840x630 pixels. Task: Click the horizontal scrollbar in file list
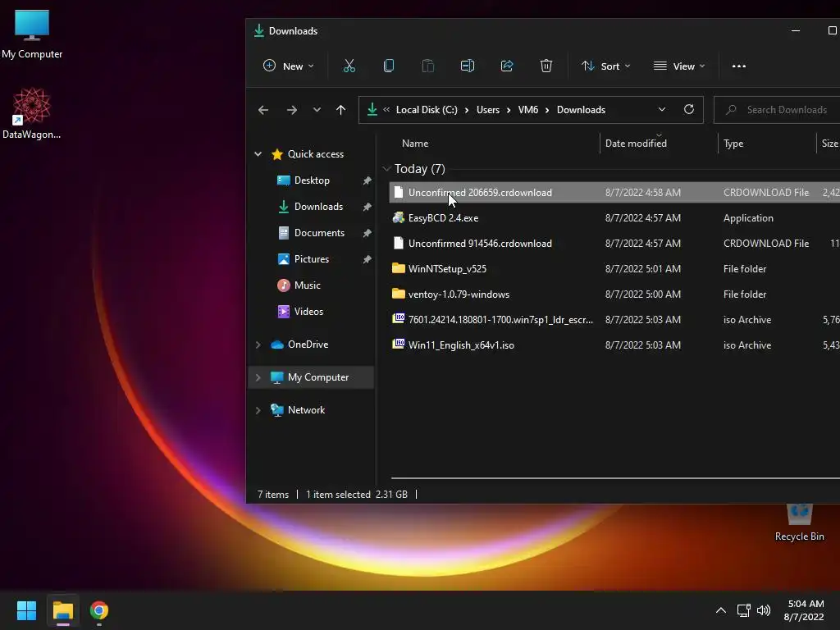[x=615, y=477]
